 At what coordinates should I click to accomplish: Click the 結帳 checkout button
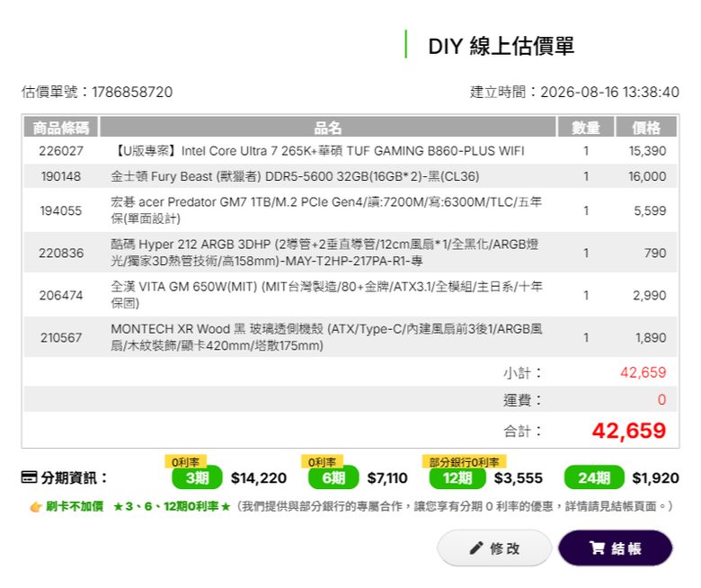tap(615, 548)
